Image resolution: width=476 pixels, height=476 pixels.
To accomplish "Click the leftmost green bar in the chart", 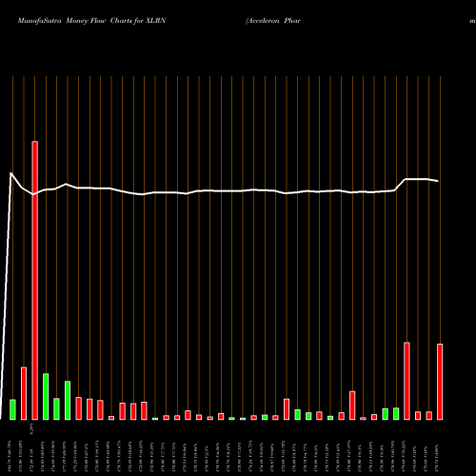I will [x=12, y=409].
